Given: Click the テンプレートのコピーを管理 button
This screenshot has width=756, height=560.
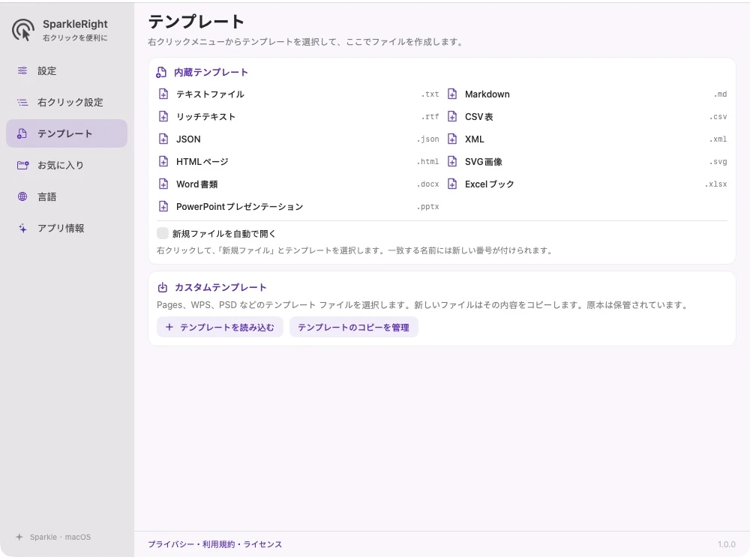Looking at the screenshot, I should click(x=353, y=327).
